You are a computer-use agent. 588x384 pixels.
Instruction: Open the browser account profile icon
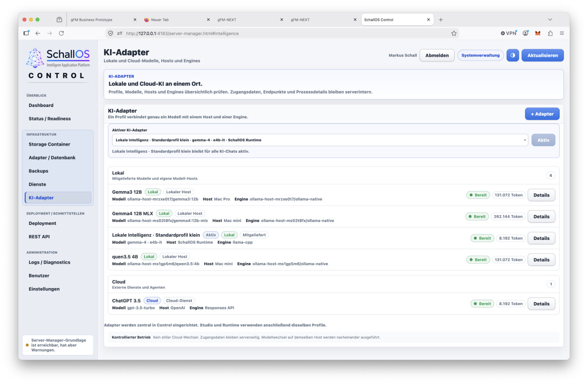[x=526, y=33]
